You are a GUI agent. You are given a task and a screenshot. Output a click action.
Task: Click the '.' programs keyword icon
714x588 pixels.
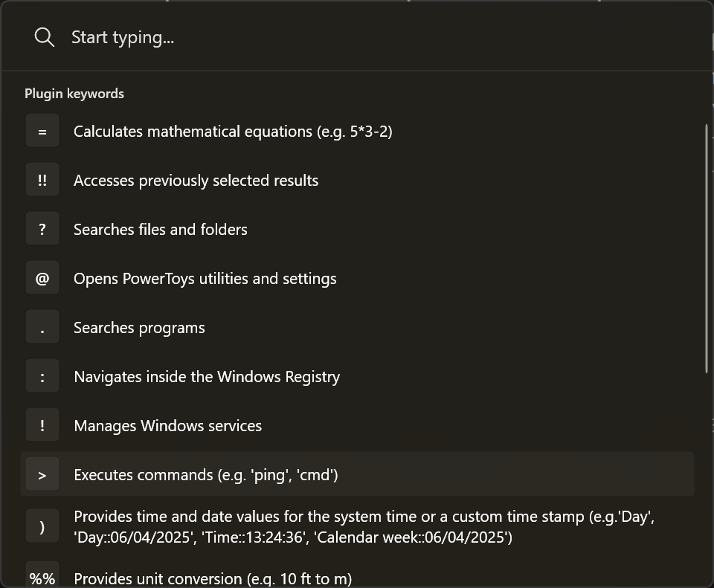tap(42, 328)
